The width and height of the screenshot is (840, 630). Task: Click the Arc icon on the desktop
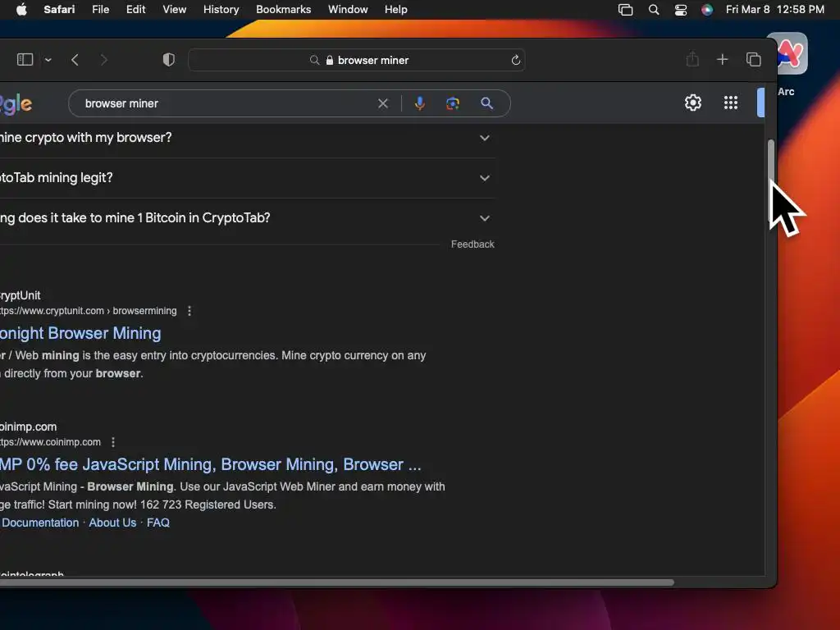point(792,53)
